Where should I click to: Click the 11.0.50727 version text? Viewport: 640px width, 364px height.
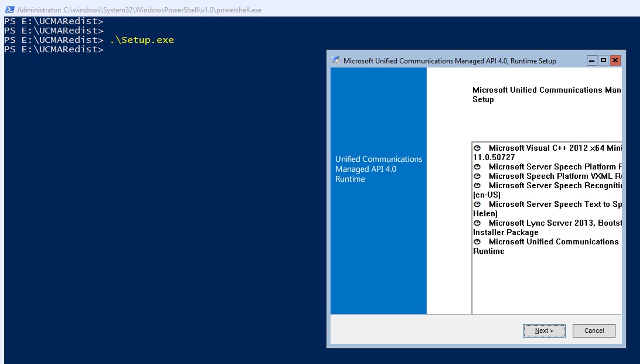[x=494, y=157]
